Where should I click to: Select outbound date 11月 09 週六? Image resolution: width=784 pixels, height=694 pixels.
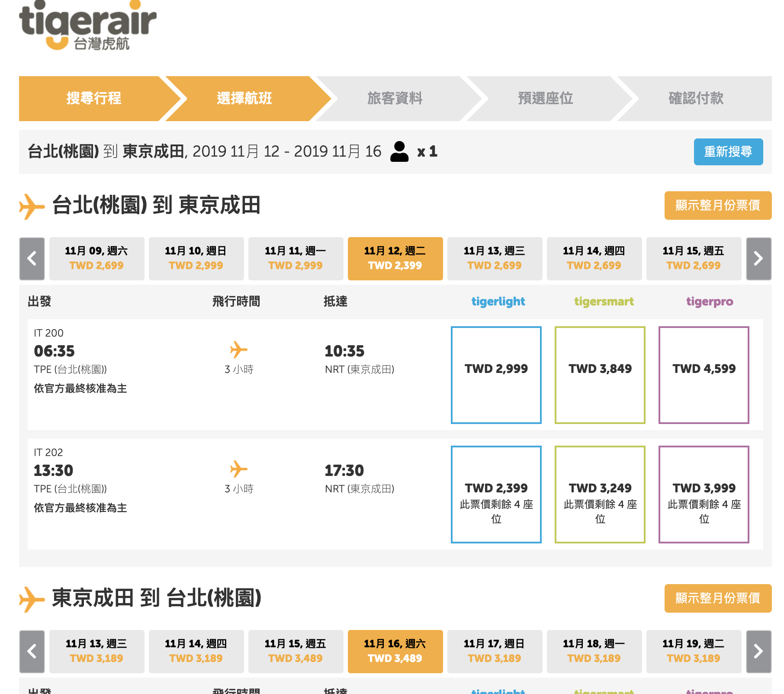97,259
